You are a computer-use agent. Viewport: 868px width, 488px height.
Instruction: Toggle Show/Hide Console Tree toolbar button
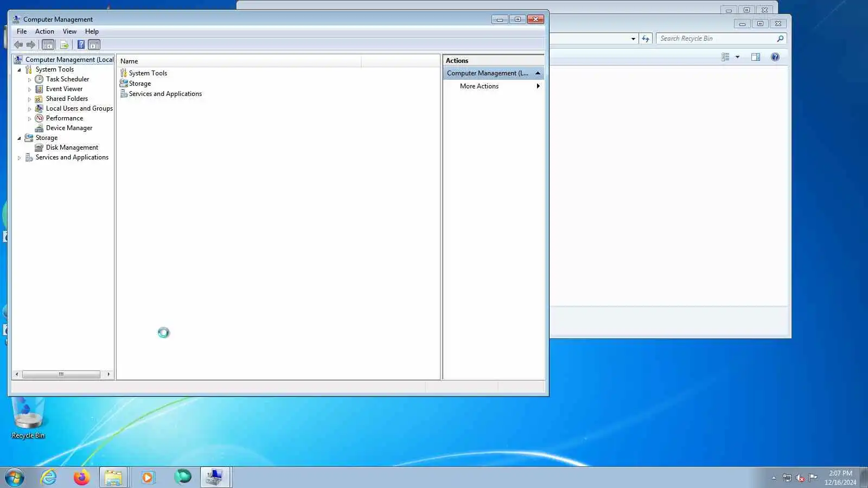click(x=48, y=44)
